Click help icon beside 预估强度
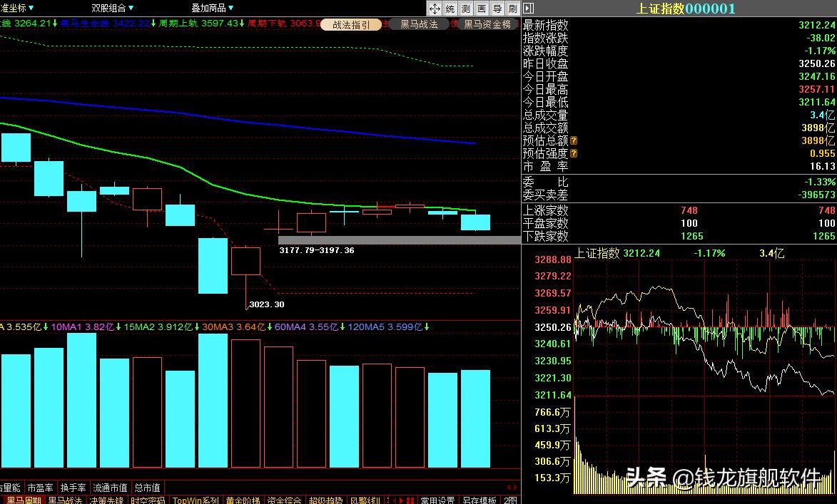837x504 pixels. pyautogui.click(x=574, y=154)
